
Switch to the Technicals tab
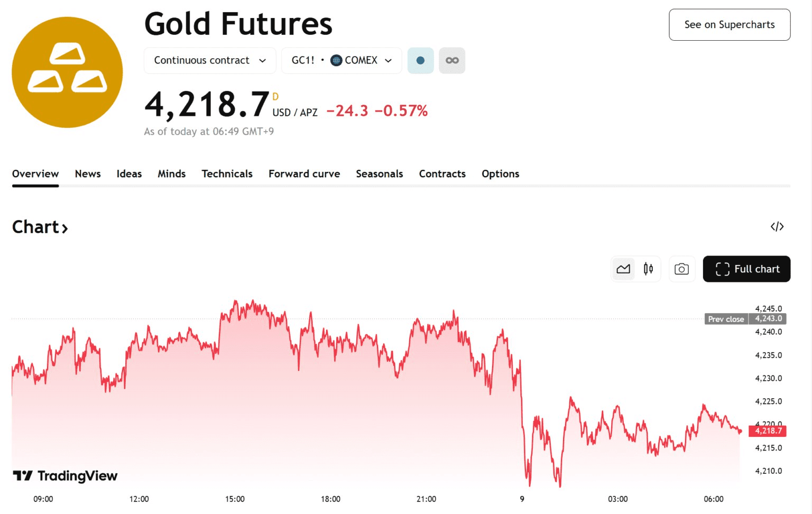(227, 174)
